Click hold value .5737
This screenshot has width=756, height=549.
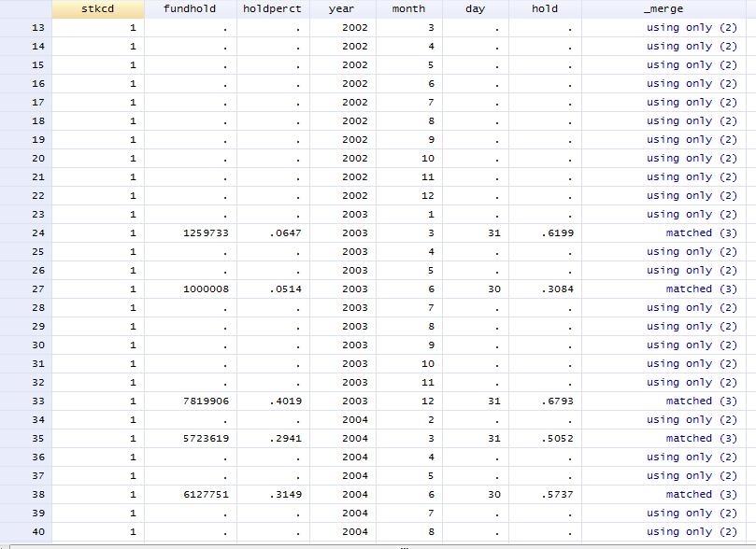pos(557,495)
